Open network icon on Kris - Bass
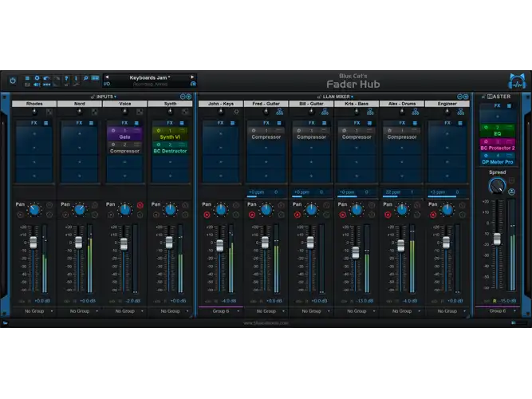 pos(370,112)
